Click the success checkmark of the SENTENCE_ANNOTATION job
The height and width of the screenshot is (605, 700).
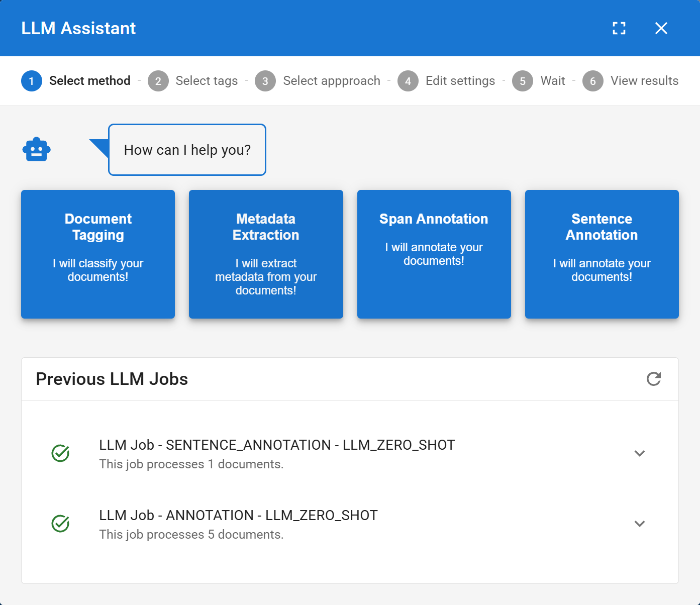[61, 453]
